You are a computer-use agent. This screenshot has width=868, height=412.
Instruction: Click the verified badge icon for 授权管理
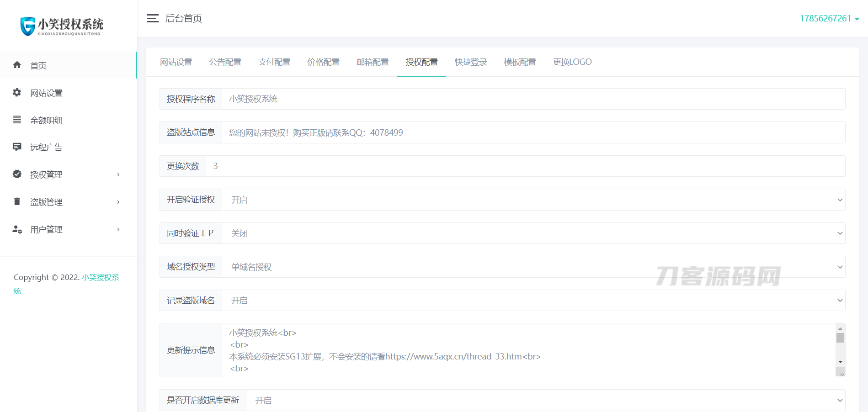point(17,174)
